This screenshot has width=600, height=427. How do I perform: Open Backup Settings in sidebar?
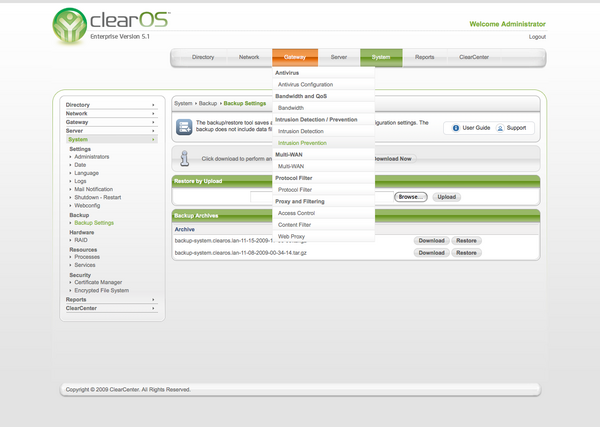point(94,223)
